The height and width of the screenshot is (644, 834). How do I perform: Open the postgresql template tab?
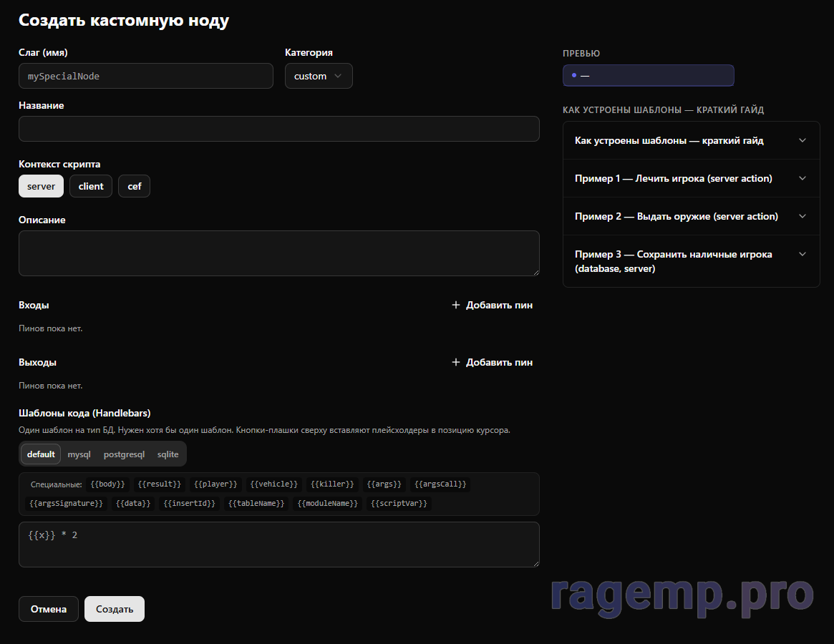tap(124, 454)
